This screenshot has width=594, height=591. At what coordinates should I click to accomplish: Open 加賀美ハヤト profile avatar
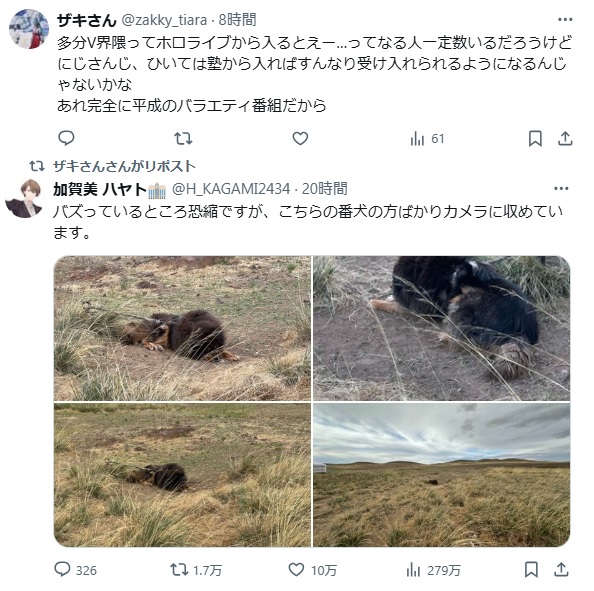pyautogui.click(x=24, y=199)
